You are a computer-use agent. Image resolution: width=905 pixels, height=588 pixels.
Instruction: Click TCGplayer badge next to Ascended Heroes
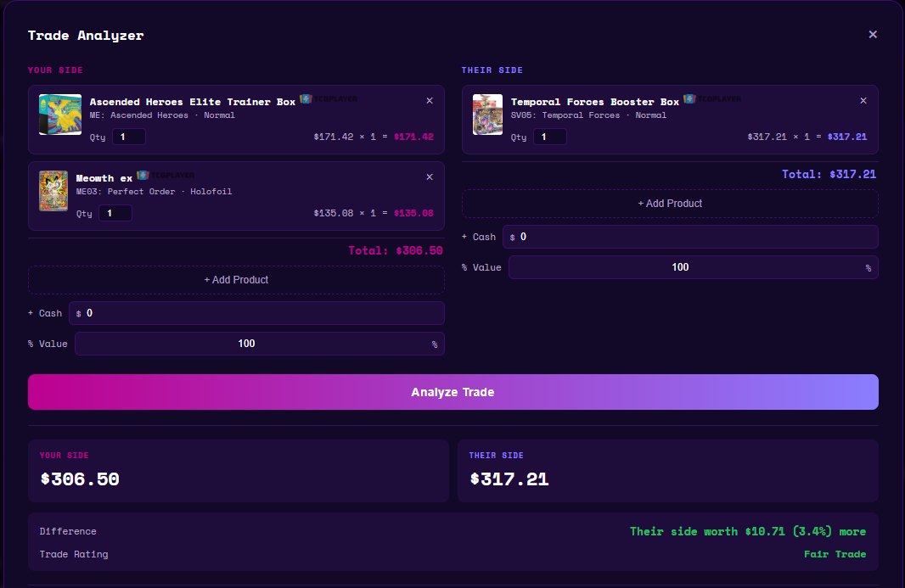[329, 98]
